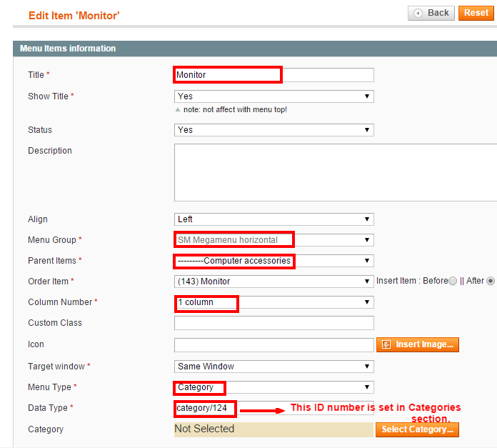
Task: Click the 'Menu Items information' section header
Action: click(x=68, y=49)
